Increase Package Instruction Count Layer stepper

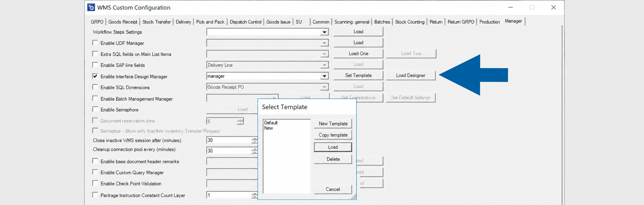(254, 194)
